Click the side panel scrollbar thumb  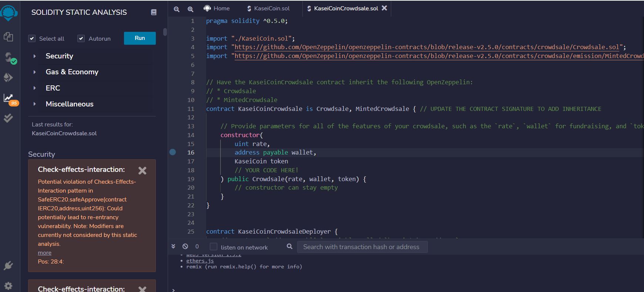tap(165, 32)
